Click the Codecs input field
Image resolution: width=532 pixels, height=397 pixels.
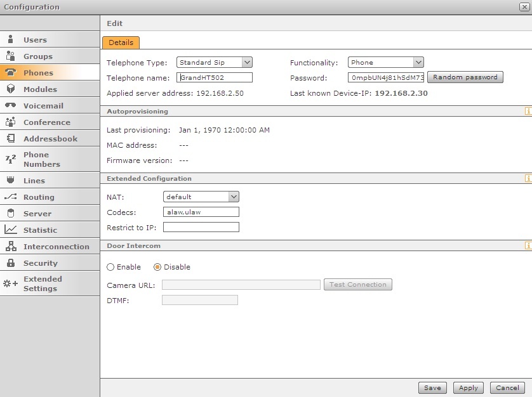(x=201, y=212)
